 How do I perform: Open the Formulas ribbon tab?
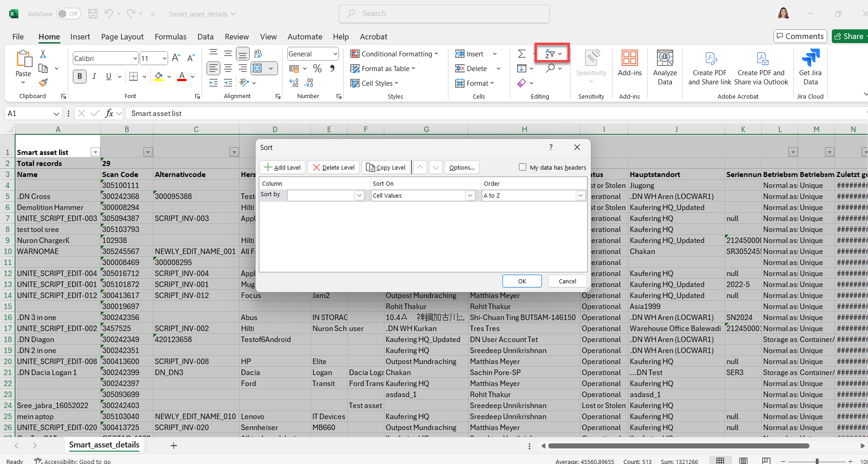pyautogui.click(x=170, y=37)
